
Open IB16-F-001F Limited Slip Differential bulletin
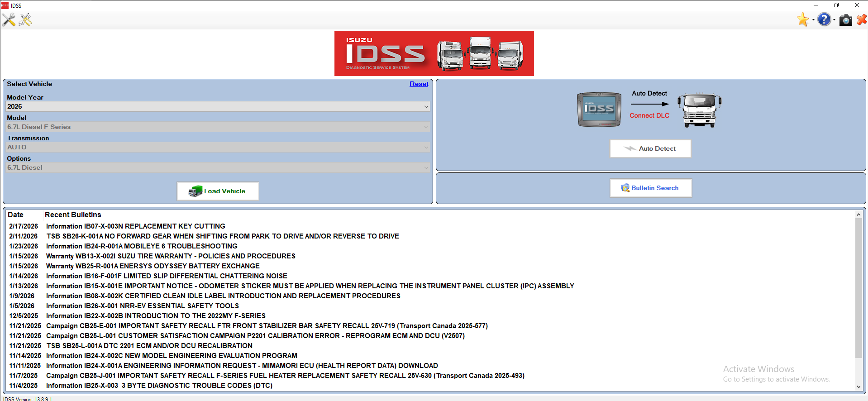(167, 276)
